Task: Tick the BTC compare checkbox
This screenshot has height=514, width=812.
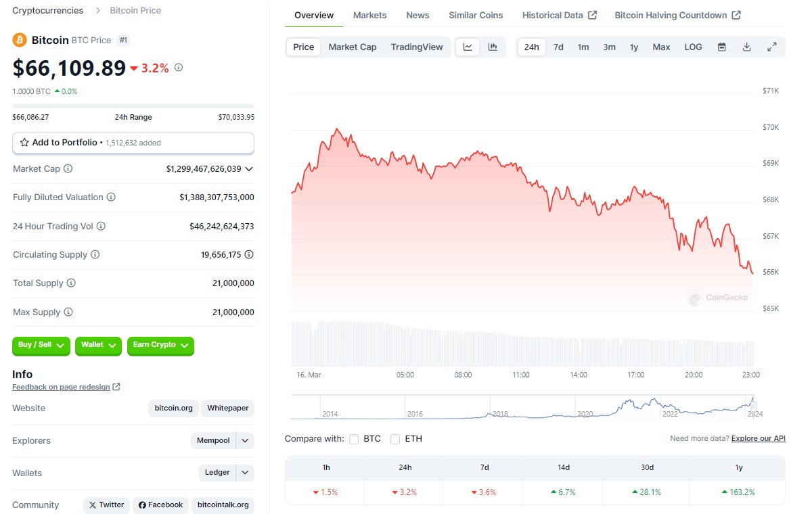Action: pyautogui.click(x=354, y=439)
